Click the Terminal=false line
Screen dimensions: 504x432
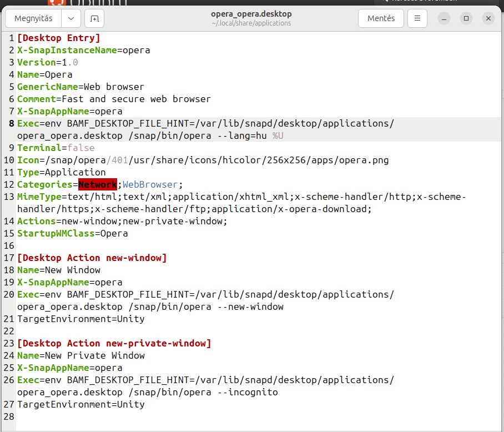(x=56, y=148)
